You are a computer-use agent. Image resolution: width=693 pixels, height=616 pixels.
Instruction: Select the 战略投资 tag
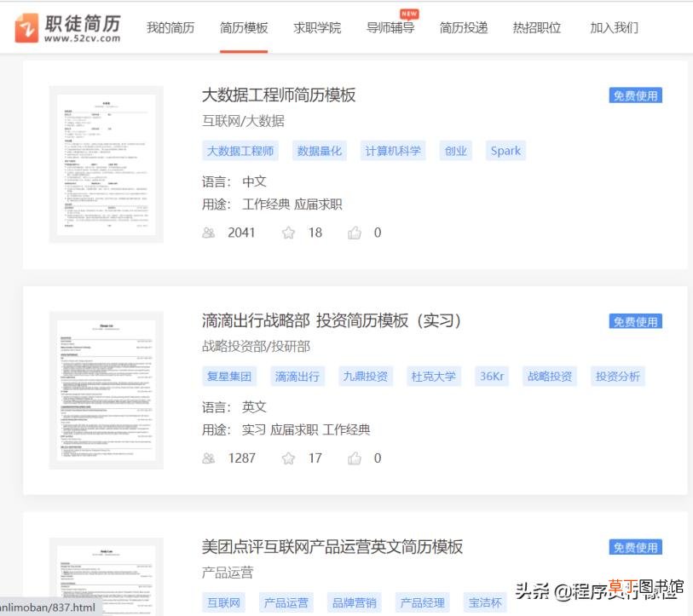coord(550,377)
